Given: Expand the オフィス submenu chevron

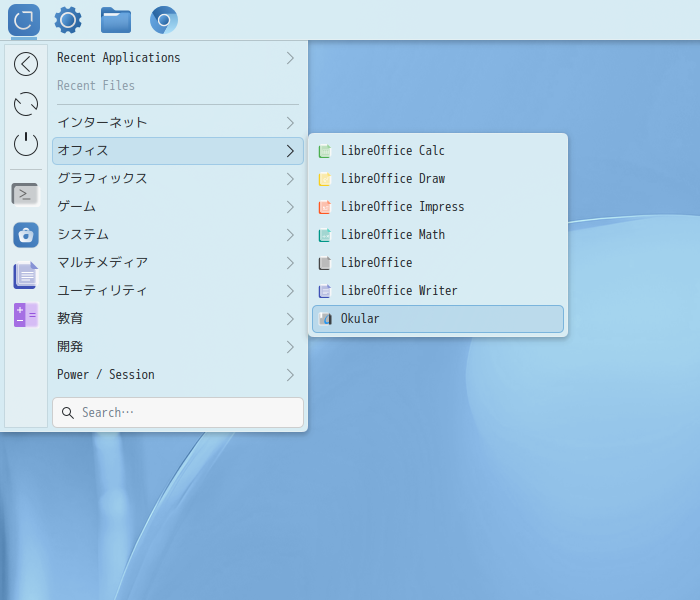Looking at the screenshot, I should 290,151.
